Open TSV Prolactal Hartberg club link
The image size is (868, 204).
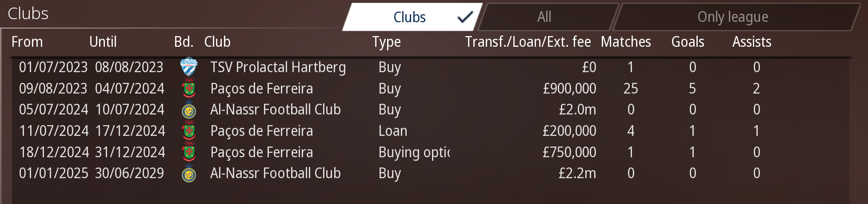pos(278,67)
